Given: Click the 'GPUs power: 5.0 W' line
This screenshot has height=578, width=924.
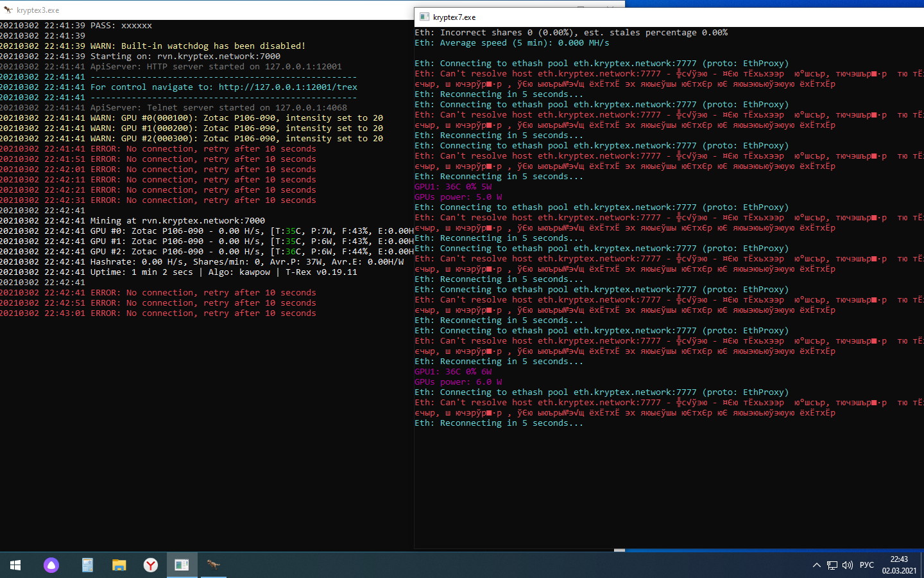Looking at the screenshot, I should (458, 197).
